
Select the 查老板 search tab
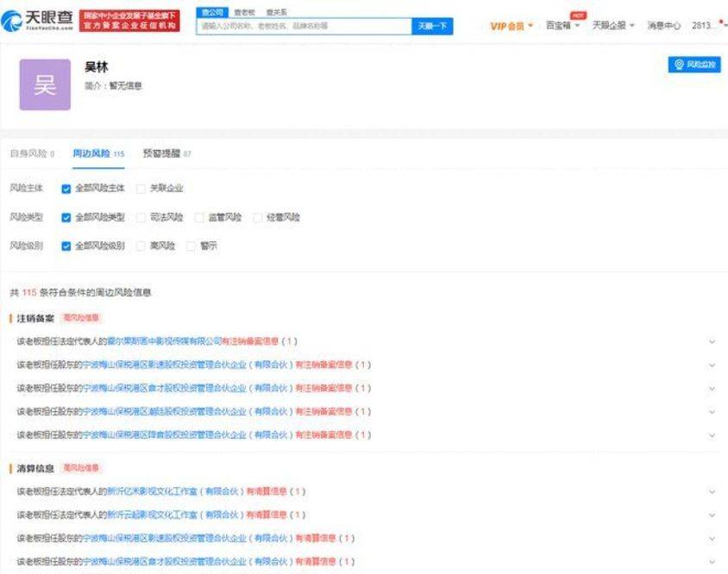point(244,12)
